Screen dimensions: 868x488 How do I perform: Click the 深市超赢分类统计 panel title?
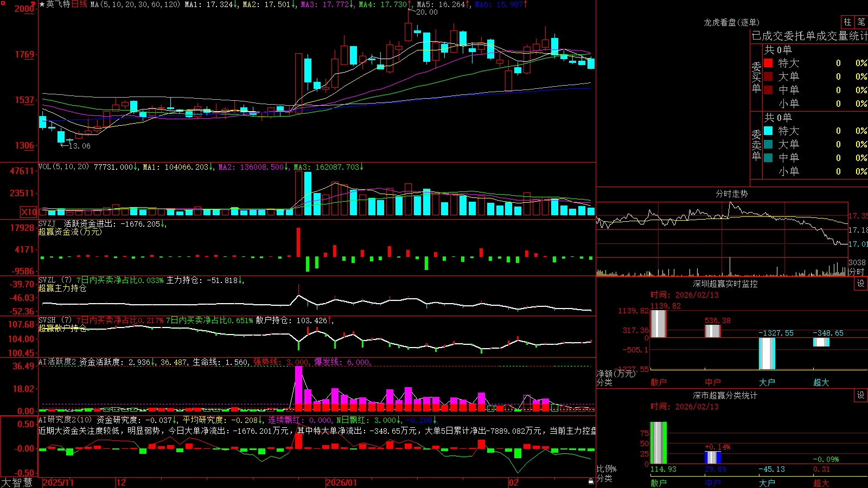tap(725, 395)
